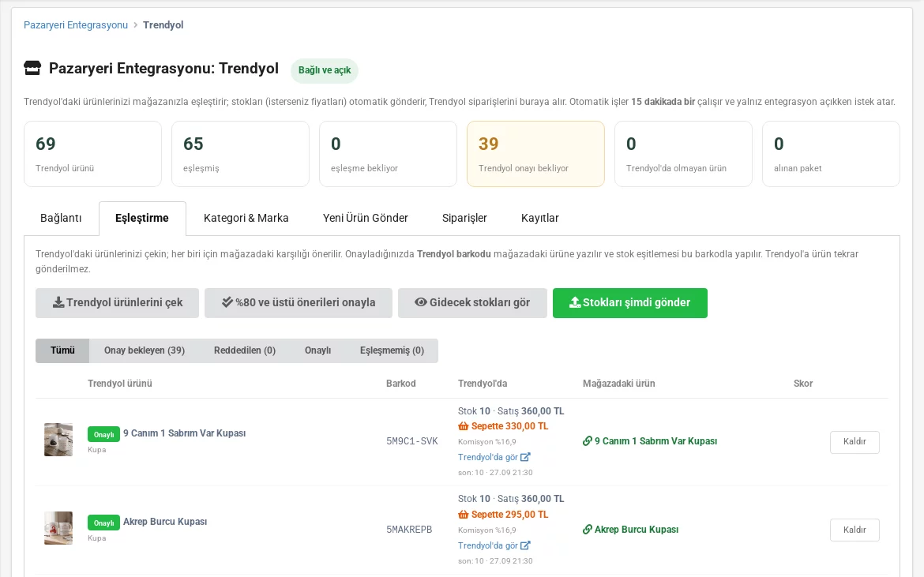Click external link icon in 9 Canım row
The image size is (924, 577).
(x=526, y=457)
